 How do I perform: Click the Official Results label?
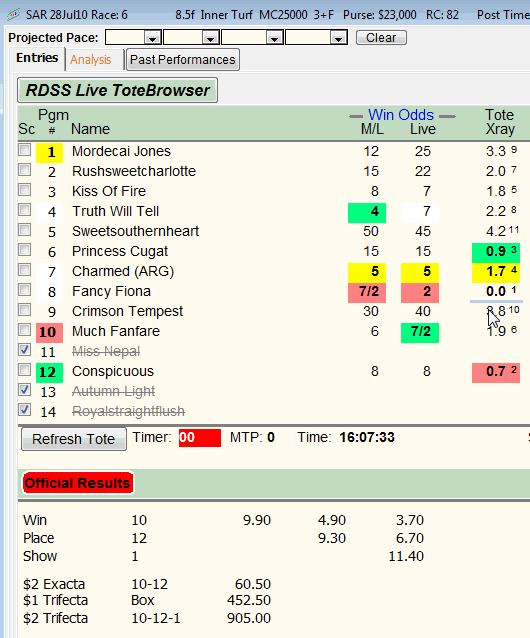tap(77, 483)
